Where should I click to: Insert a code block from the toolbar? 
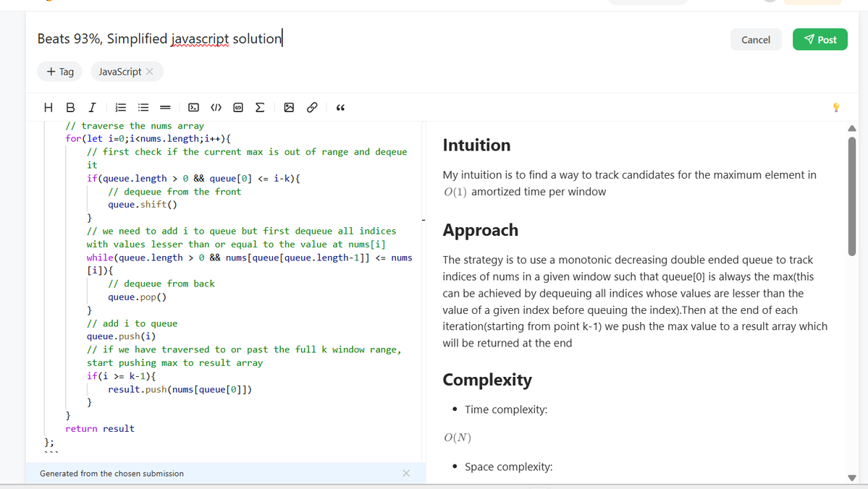193,107
